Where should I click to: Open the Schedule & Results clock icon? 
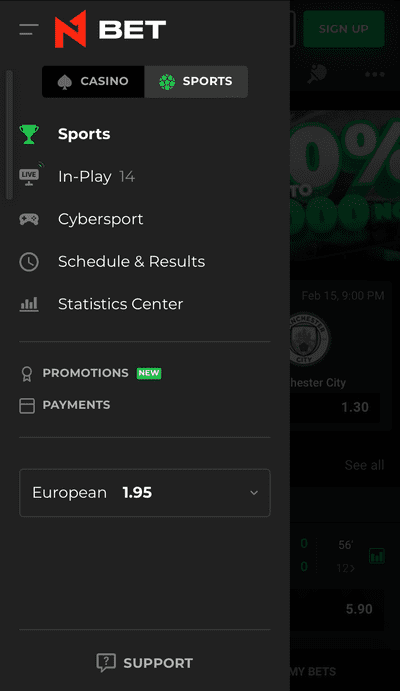click(x=29, y=262)
